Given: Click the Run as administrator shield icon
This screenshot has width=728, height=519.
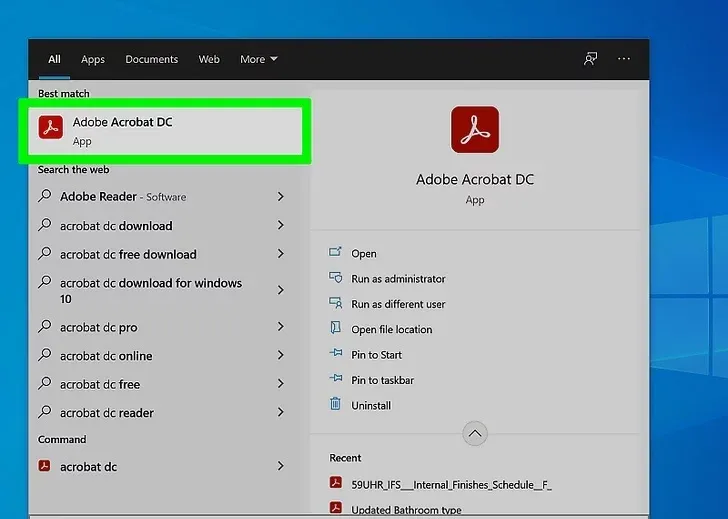Looking at the screenshot, I should tap(335, 278).
